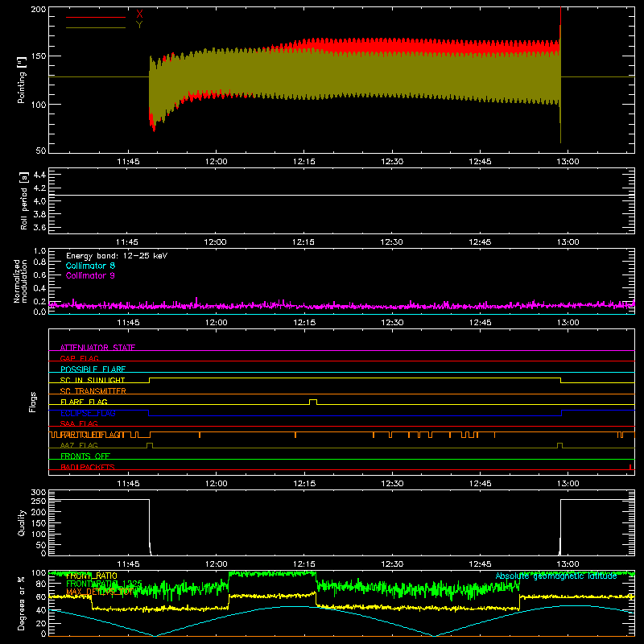This screenshot has height=644, width=644.
Task: Click '150' on the Pointing axis
Action: click(x=39, y=56)
